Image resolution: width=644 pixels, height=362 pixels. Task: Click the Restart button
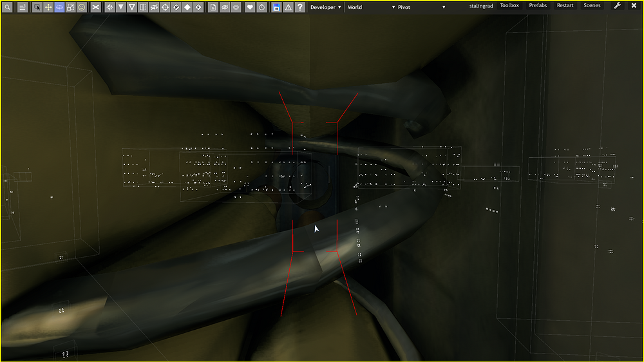[565, 6]
